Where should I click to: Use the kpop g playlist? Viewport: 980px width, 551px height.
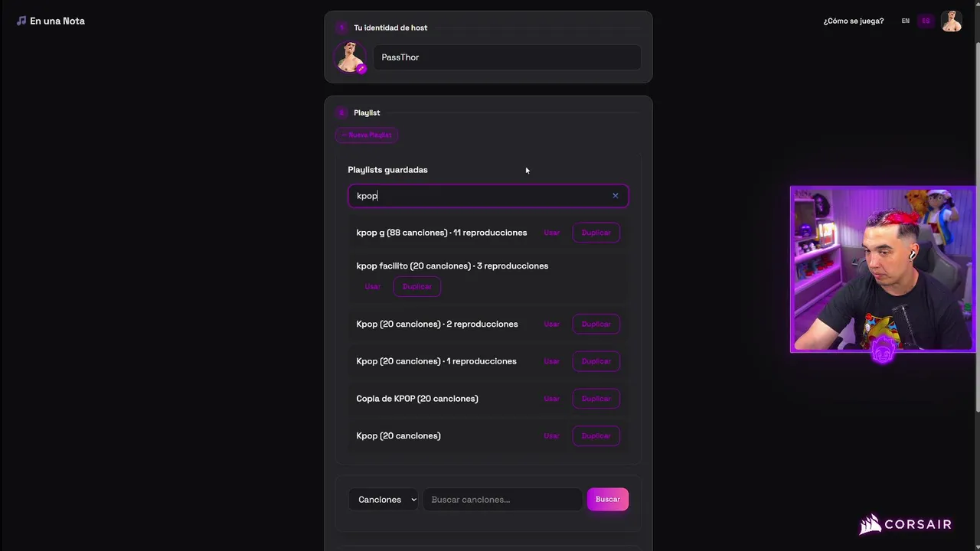(551, 233)
